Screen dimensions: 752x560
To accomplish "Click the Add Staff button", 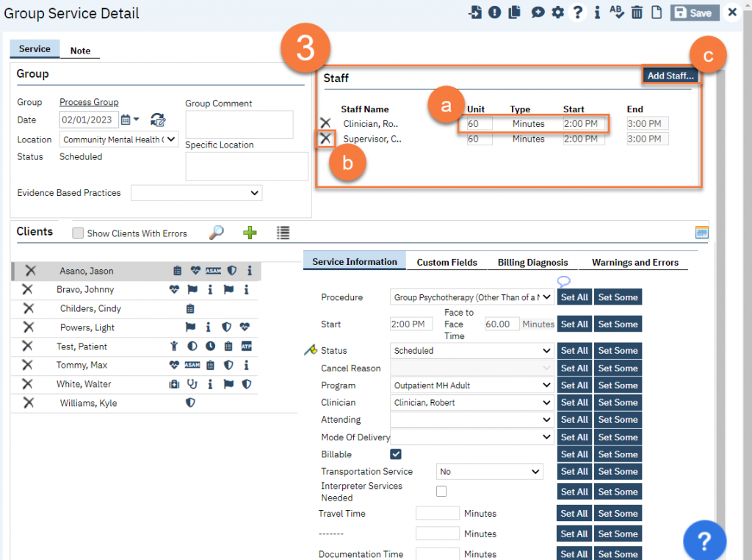I will (670, 76).
